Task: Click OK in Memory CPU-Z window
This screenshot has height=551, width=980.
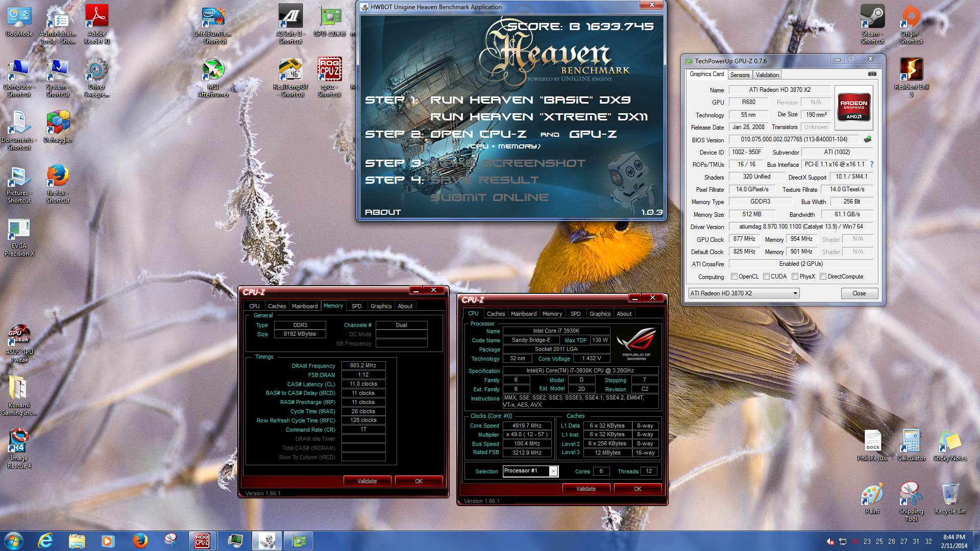Action: tap(419, 481)
